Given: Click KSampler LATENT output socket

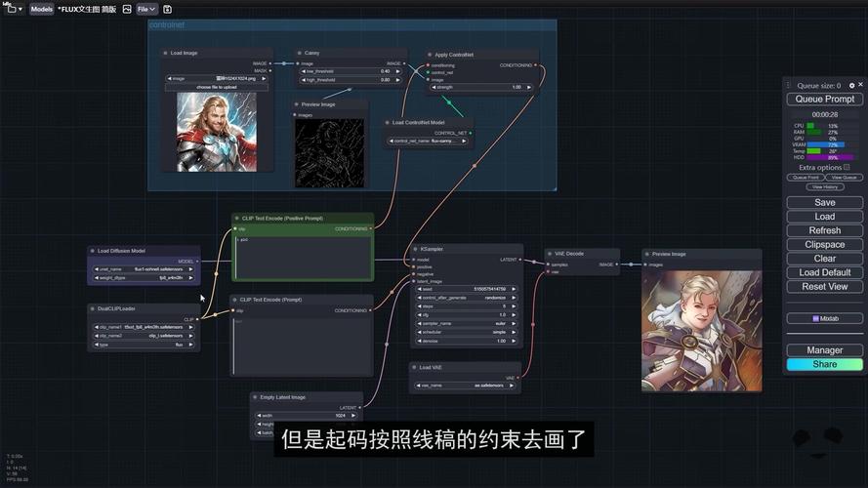Looking at the screenshot, I should click(520, 260).
